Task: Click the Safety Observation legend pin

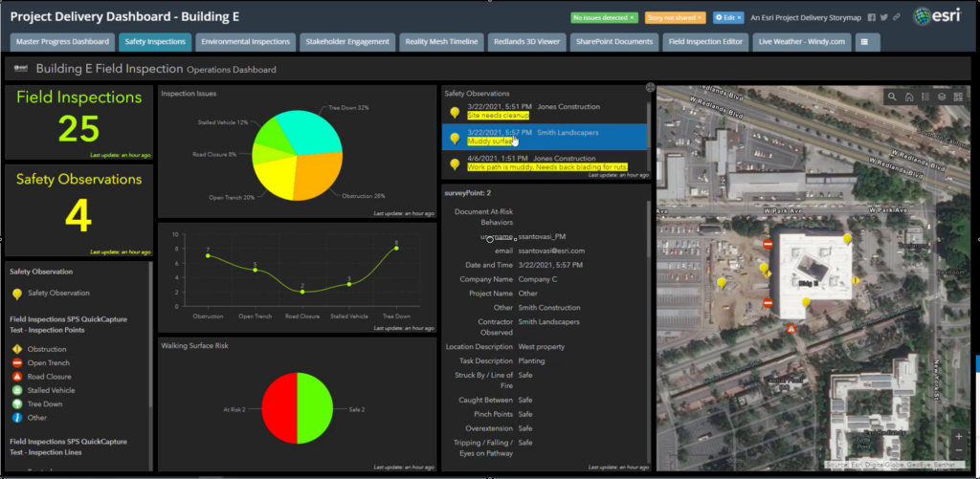Action: coord(17,294)
